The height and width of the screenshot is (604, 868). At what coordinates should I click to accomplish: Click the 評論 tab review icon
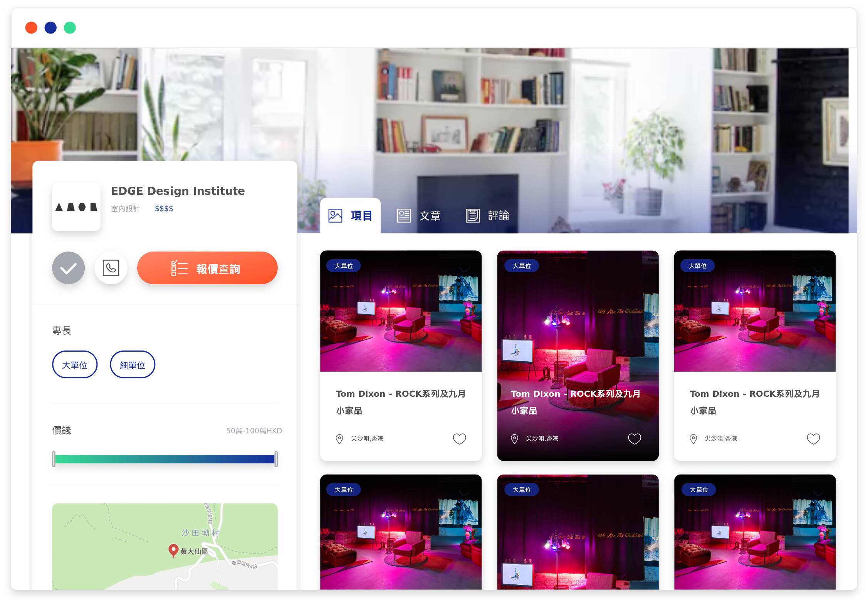point(473,216)
